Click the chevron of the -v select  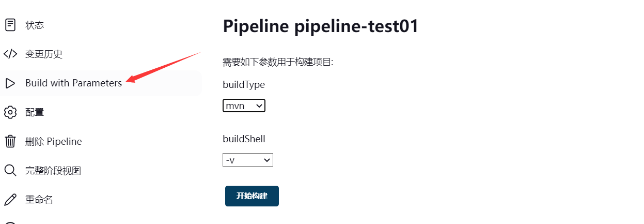(266, 160)
